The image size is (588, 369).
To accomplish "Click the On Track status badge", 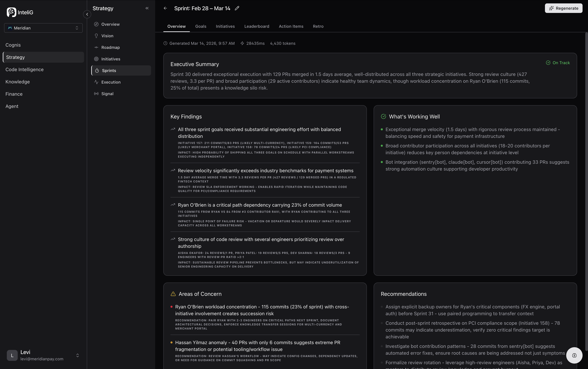I will point(558,63).
